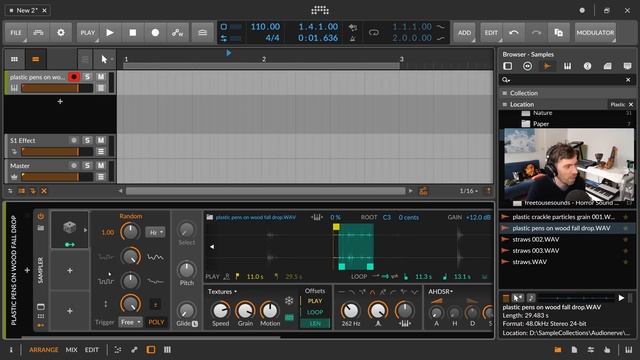Click the tempo value 110.00
Image resolution: width=640 pixels, height=360 pixels.
[x=265, y=27]
